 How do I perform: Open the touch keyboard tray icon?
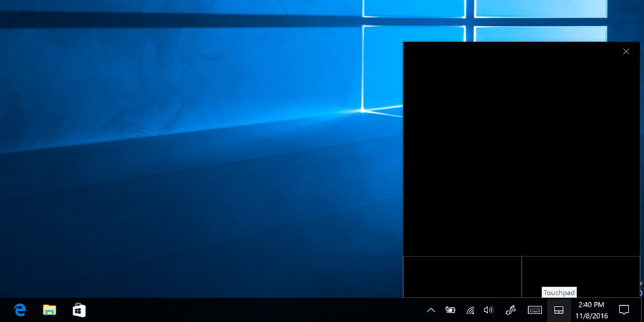pyautogui.click(x=535, y=310)
